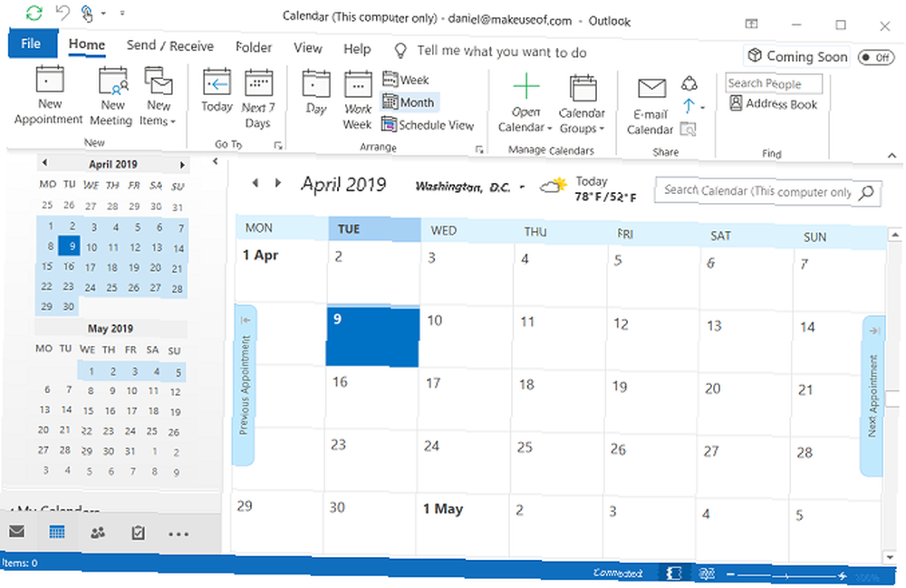Adjust the zoom slider in status bar

[786, 575]
